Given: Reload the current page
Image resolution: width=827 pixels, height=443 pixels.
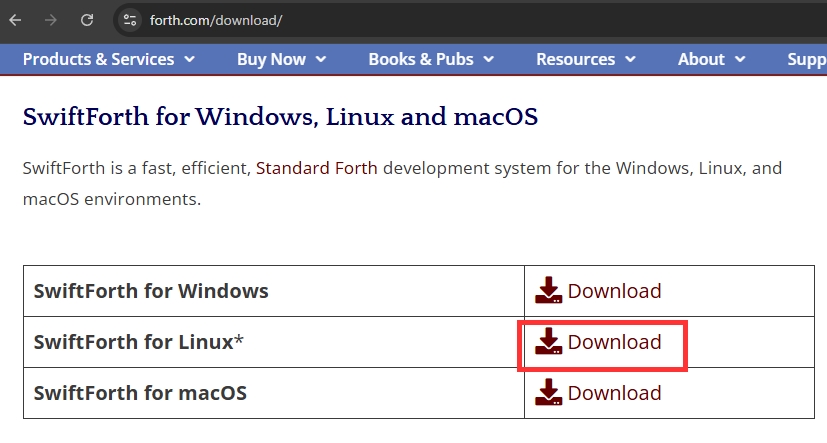Looking at the screenshot, I should click(x=87, y=20).
